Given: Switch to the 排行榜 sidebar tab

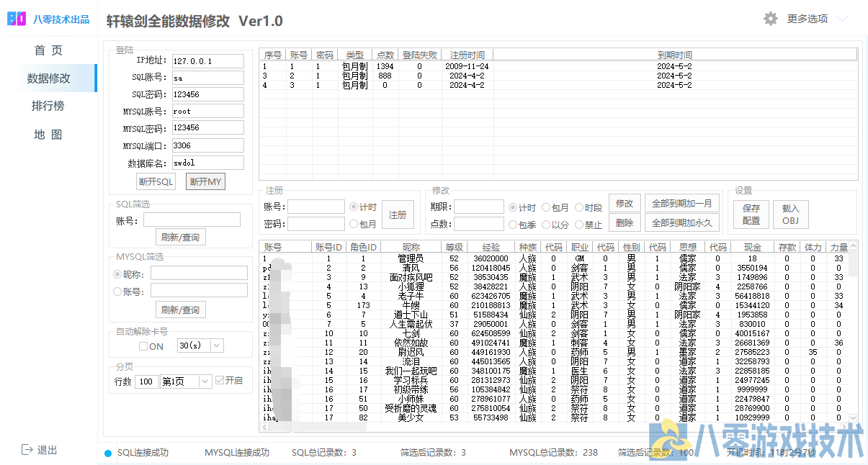Looking at the screenshot, I should (48, 106).
